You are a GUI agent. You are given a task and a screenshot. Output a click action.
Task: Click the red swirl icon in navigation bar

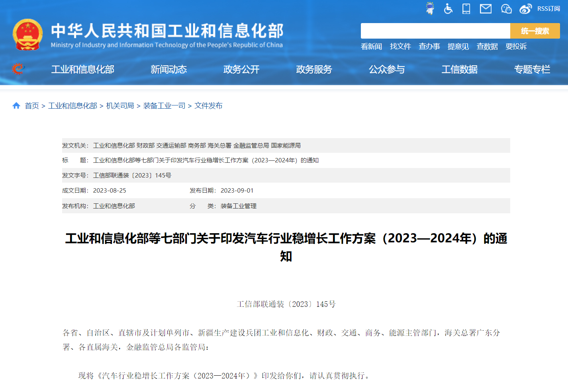(x=18, y=69)
